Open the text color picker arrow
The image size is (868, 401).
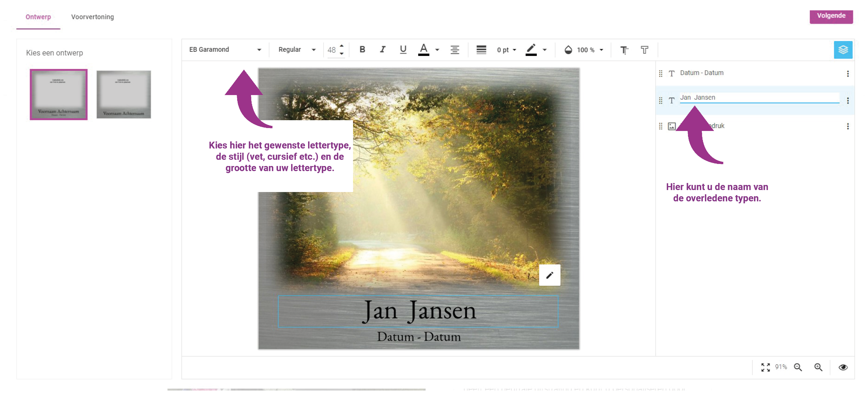(437, 50)
